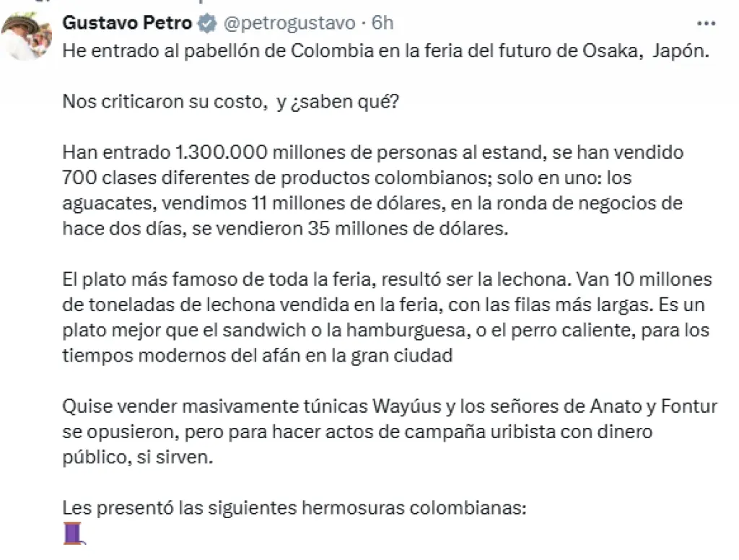Screen dimensions: 739x560
Task: Click the phrase 'público, si sirven.'
Action: 138,458
